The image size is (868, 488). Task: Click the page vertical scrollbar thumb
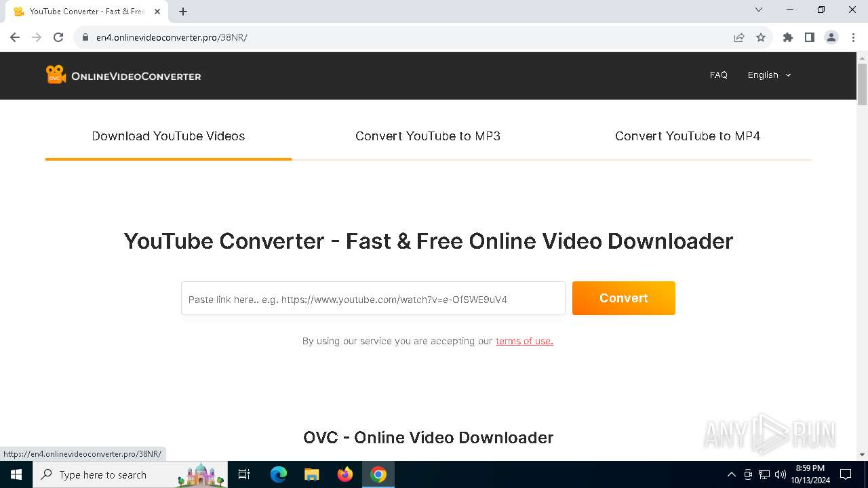(862, 84)
